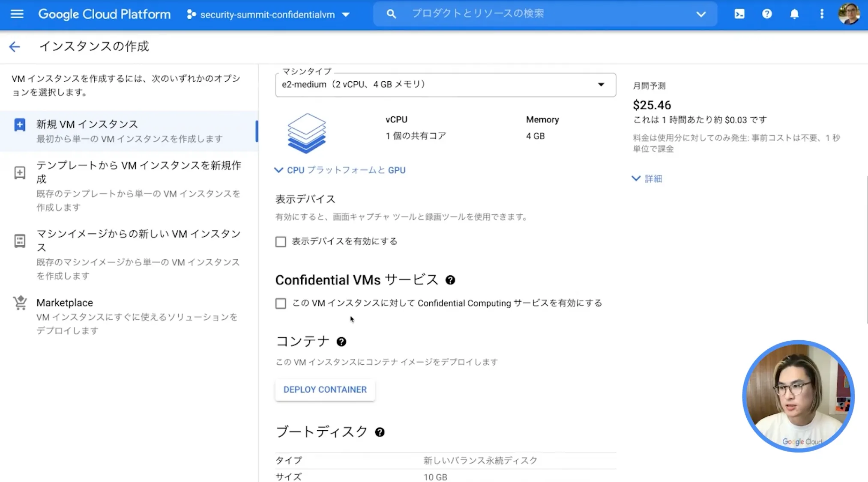Select マシンイメージからの新しい VM インスタンス

(x=129, y=254)
